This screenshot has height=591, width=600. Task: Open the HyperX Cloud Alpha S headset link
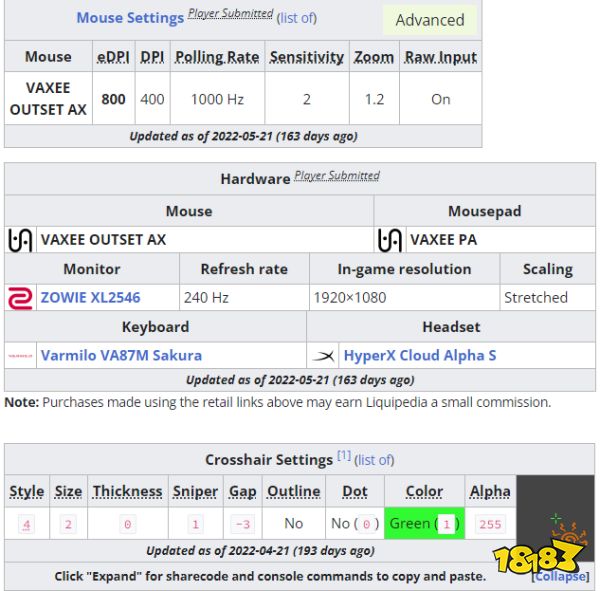pos(420,355)
